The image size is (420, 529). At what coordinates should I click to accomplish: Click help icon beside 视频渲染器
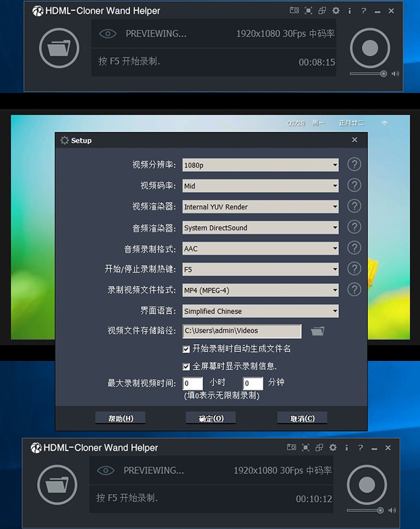[x=354, y=206]
